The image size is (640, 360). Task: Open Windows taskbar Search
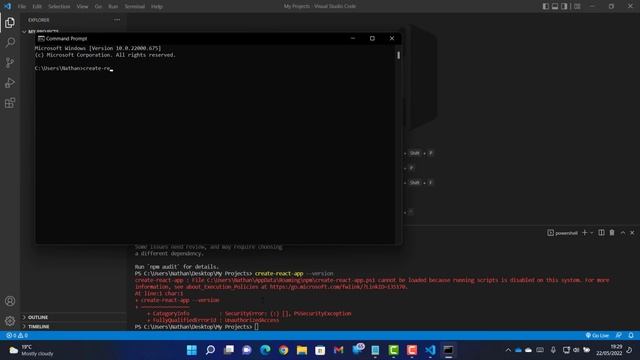click(210, 350)
